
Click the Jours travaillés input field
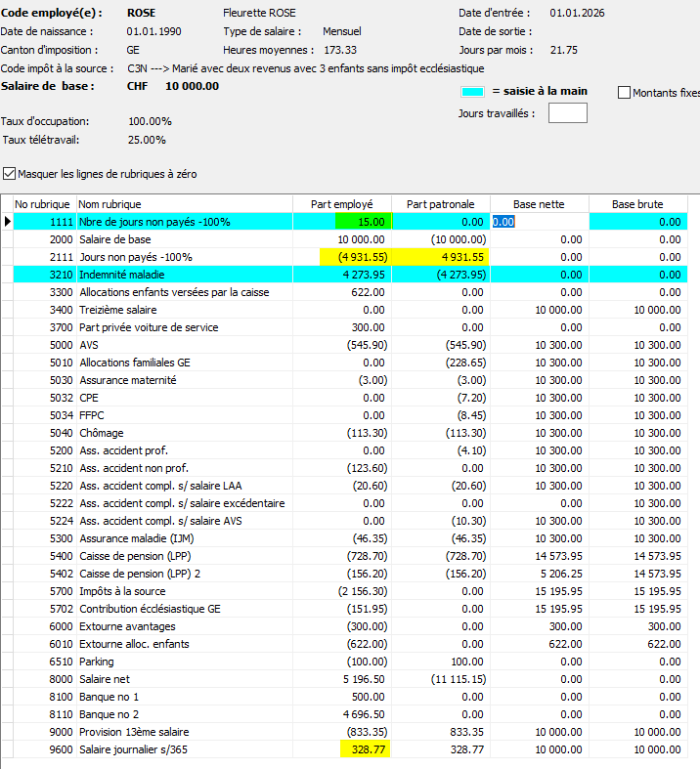click(568, 112)
